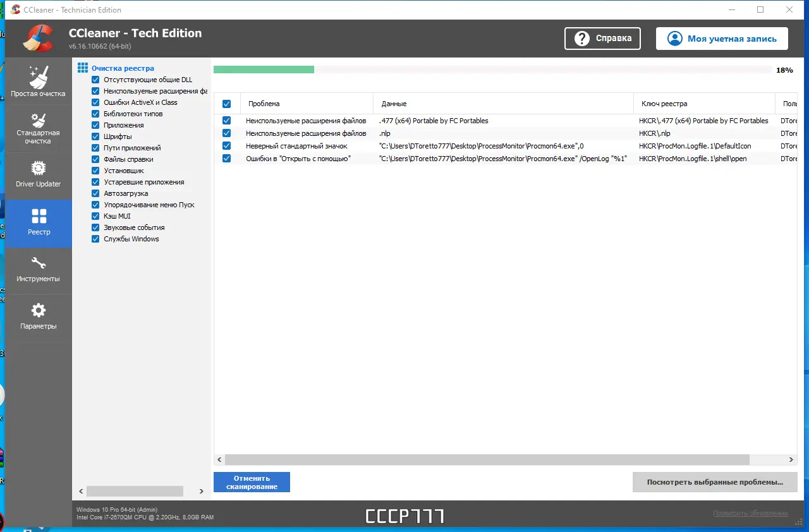Toggle Библиотеки типов checkbox
Image resolution: width=809 pixels, height=532 pixels.
click(x=95, y=114)
